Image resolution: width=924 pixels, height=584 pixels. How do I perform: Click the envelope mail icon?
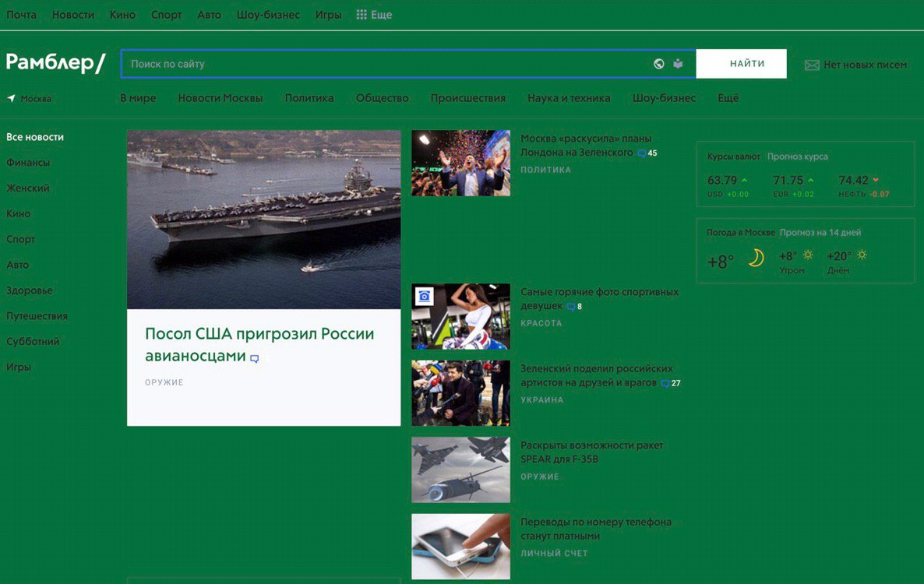click(x=812, y=65)
